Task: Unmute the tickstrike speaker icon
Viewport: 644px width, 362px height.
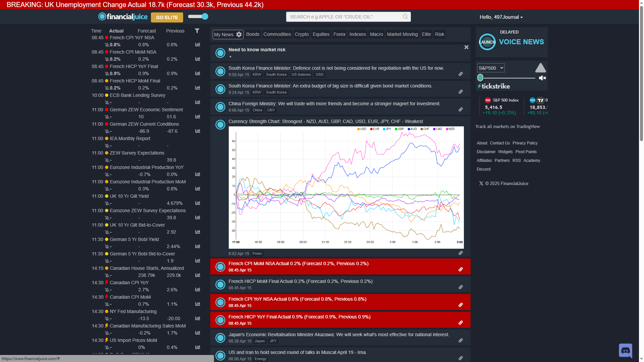Action: coord(542,78)
